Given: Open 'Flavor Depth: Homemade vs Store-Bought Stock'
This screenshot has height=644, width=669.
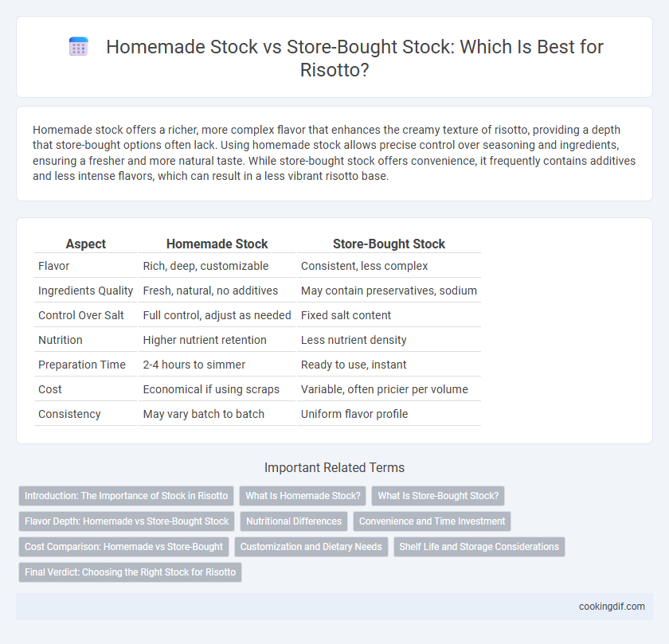Looking at the screenshot, I should pos(127,521).
